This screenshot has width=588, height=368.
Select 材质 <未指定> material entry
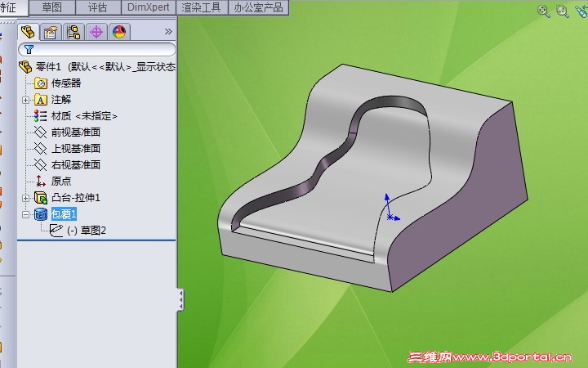point(84,116)
